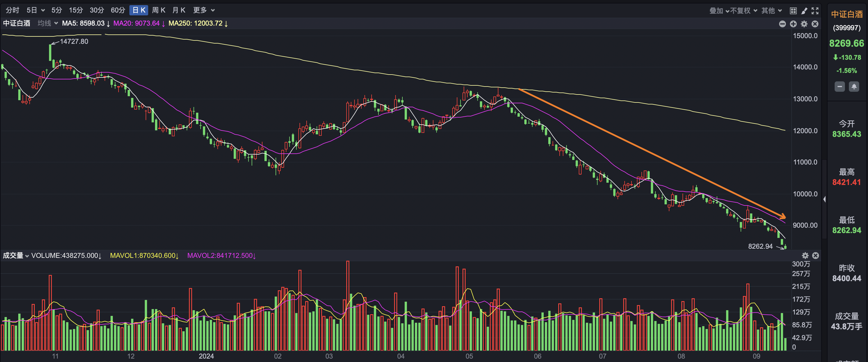The height and width of the screenshot is (362, 868).
Task: Expand the 更多 more periods dropdown
Action: point(204,10)
